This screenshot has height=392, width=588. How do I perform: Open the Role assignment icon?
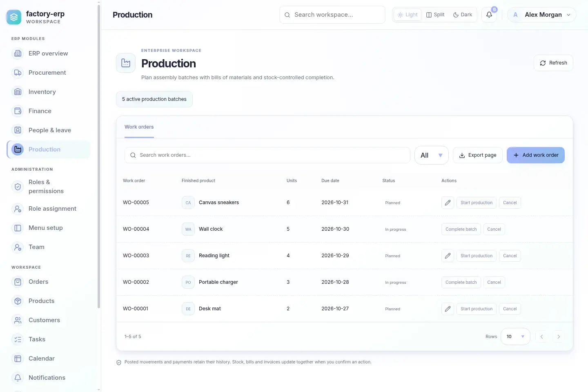pos(18,209)
